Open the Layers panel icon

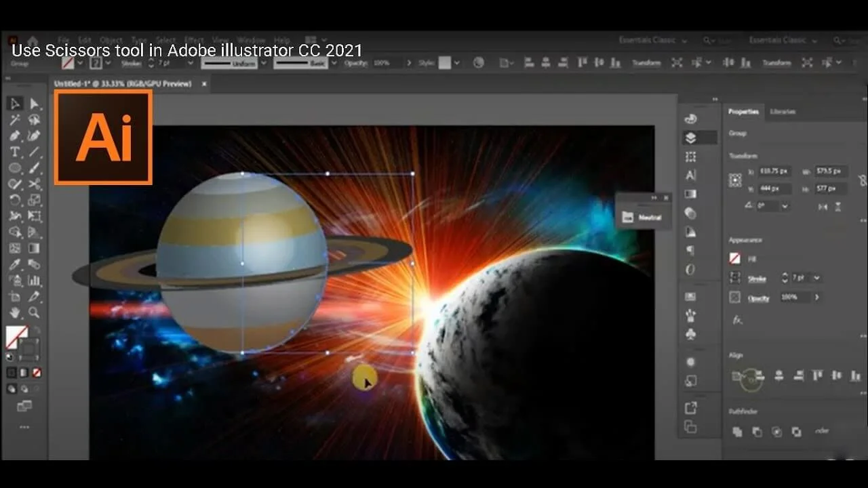690,138
